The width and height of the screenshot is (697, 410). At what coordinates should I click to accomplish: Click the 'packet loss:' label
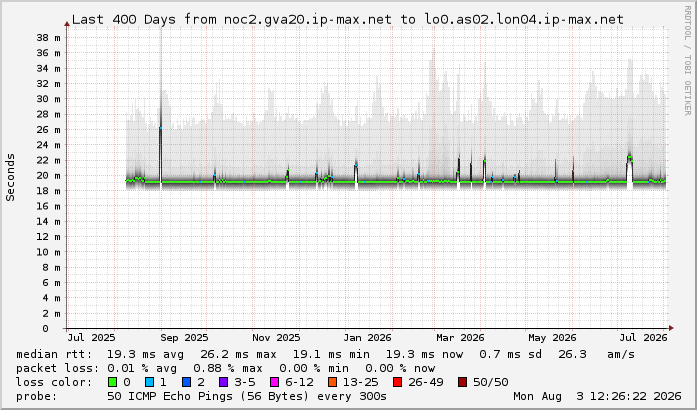point(58,368)
